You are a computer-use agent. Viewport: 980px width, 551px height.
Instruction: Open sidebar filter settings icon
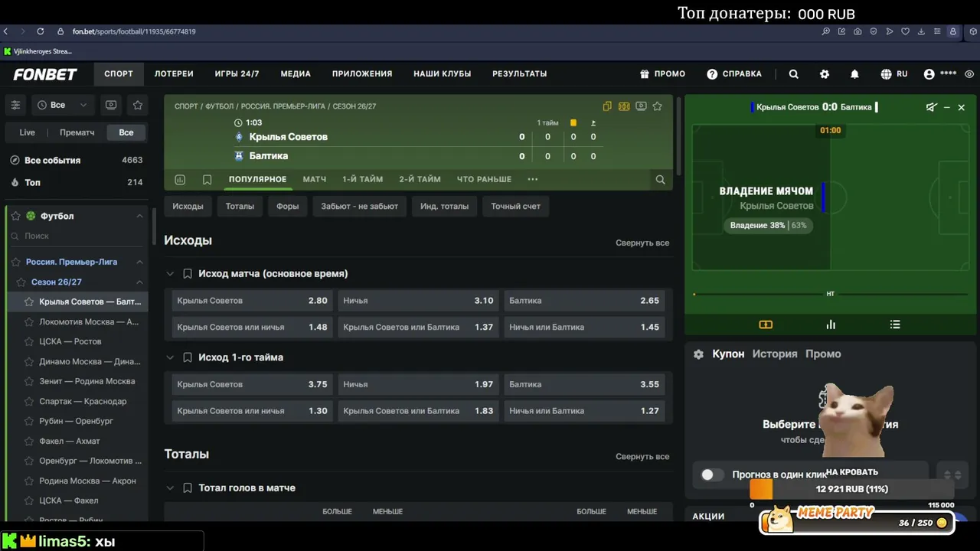click(x=15, y=105)
